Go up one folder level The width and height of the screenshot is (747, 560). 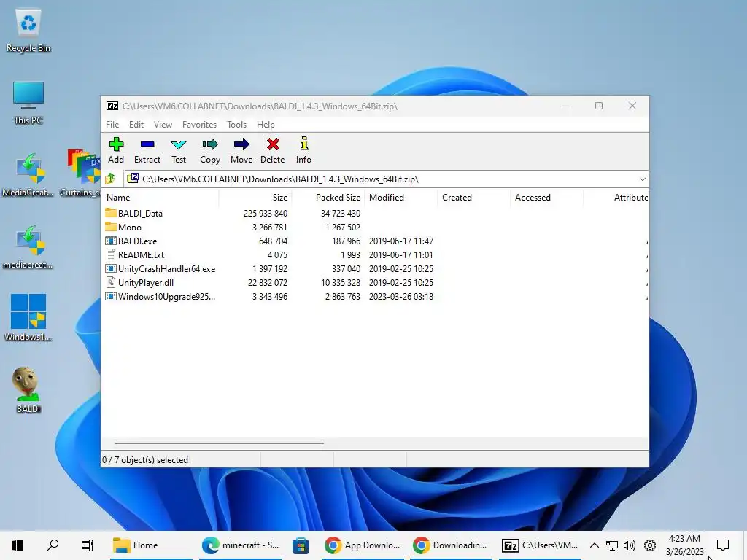110,179
